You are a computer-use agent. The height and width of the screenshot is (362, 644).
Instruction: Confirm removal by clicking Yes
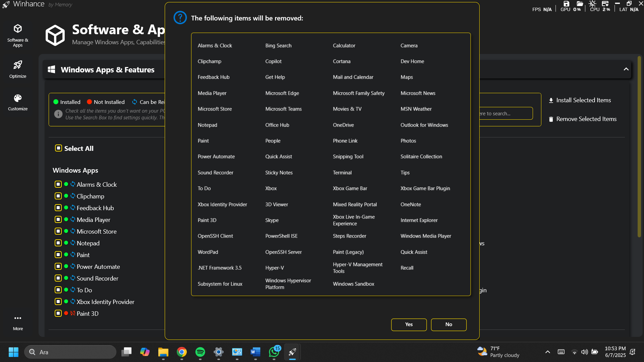pyautogui.click(x=409, y=324)
